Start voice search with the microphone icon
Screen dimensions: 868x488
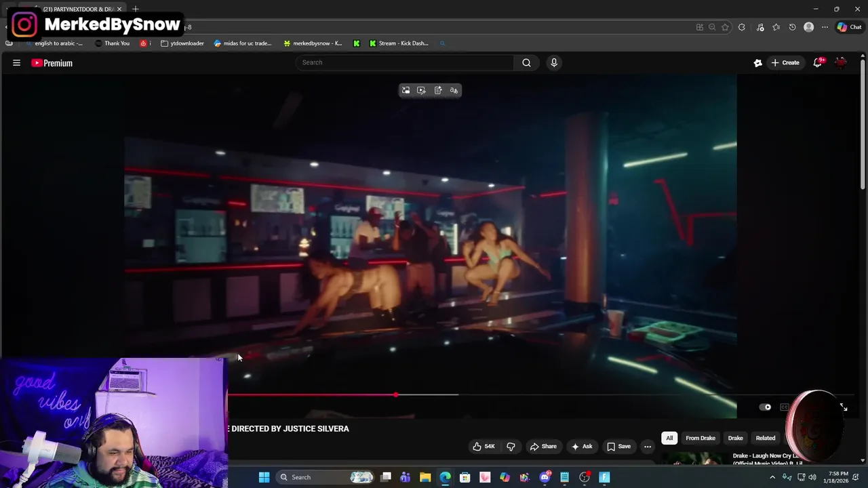[x=554, y=62]
